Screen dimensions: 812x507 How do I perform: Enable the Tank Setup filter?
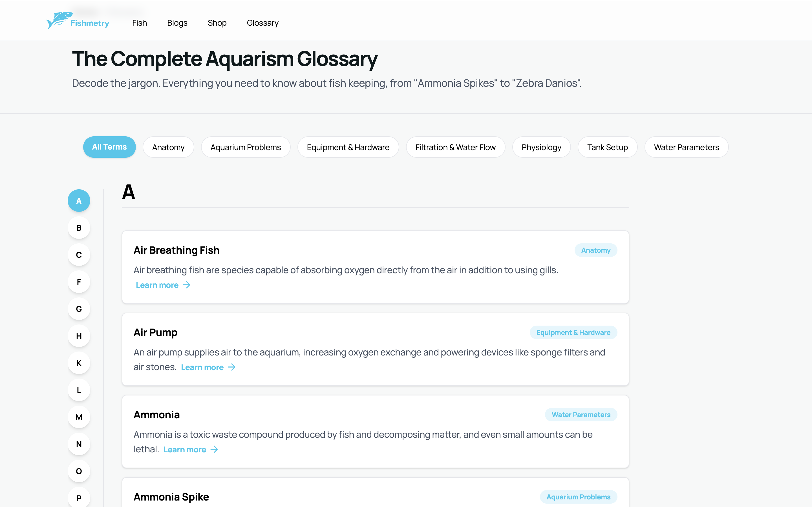point(607,147)
